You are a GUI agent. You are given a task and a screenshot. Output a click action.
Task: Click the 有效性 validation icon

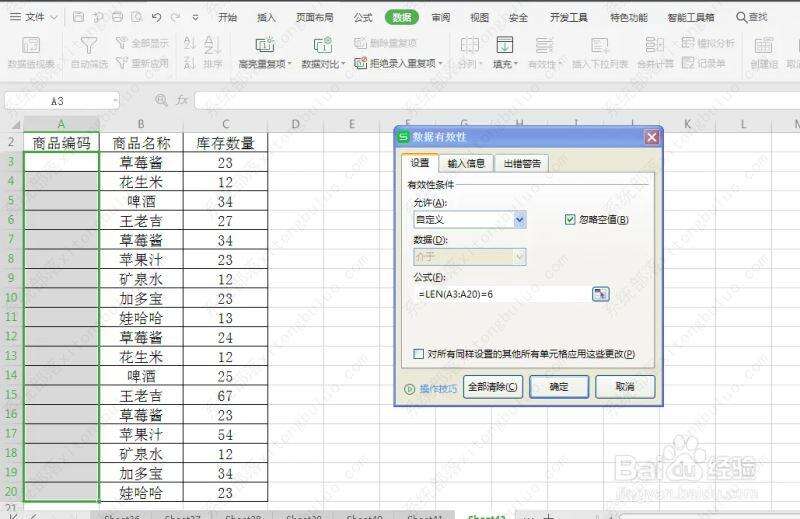pyautogui.click(x=544, y=45)
